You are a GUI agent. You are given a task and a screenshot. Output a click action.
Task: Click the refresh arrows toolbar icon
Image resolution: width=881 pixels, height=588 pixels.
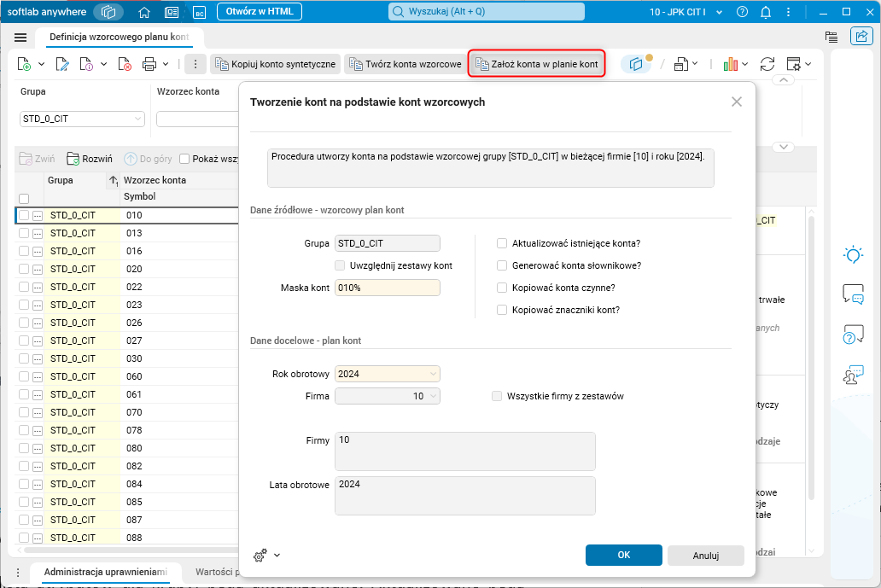tap(767, 64)
